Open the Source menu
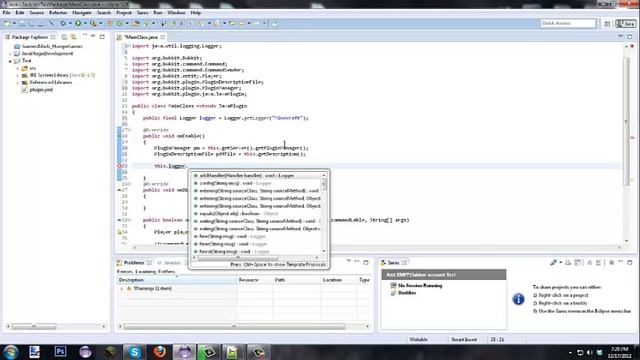 [x=36, y=13]
